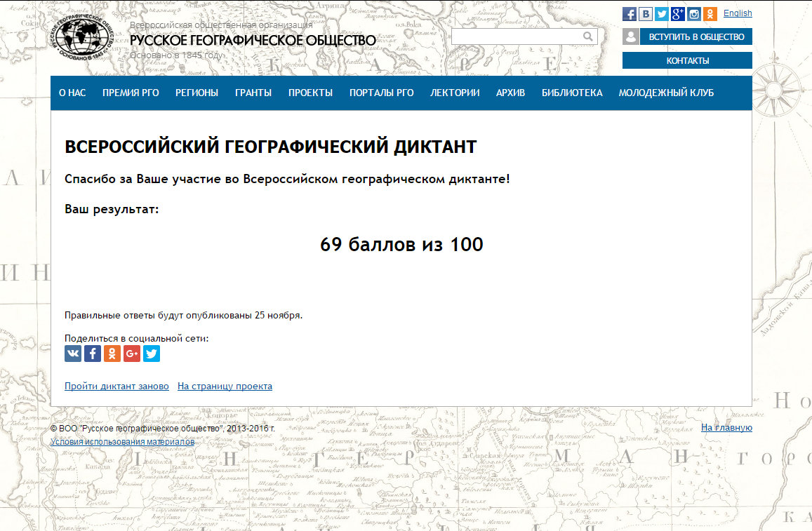The width and height of the screenshot is (812, 531).
Task: Switch language with the English link
Action: pos(738,13)
